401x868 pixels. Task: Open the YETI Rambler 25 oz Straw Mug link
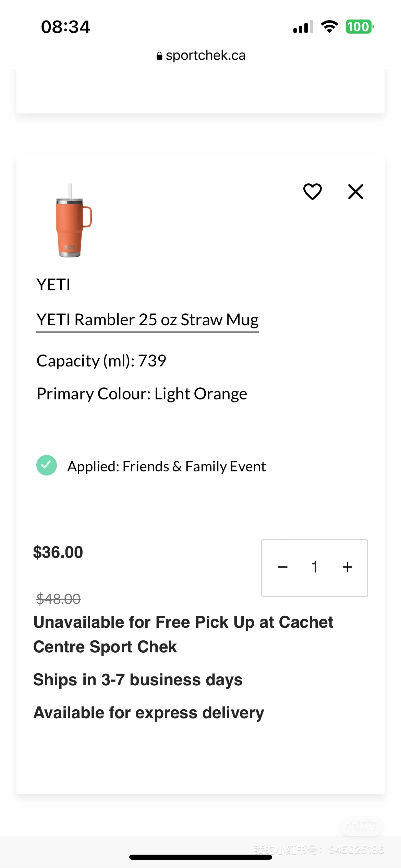(147, 320)
